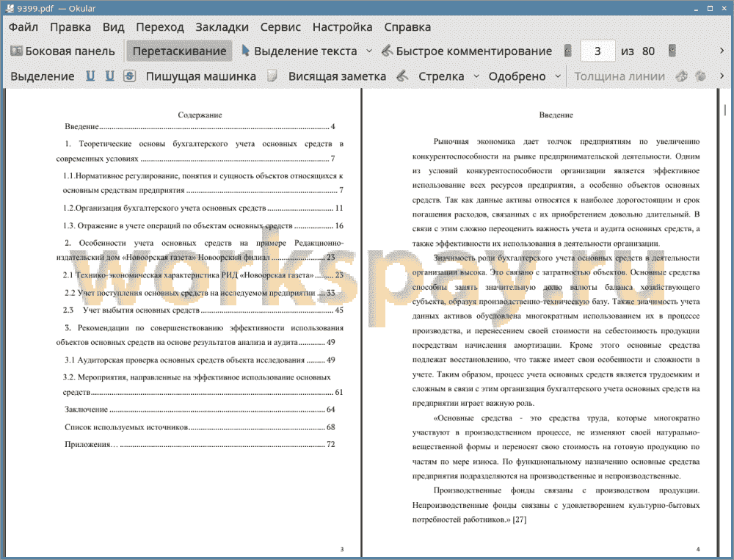Image resolution: width=734 pixels, height=560 pixels.
Task: Expand the main toolbar overflow chevron
Action: point(722,51)
